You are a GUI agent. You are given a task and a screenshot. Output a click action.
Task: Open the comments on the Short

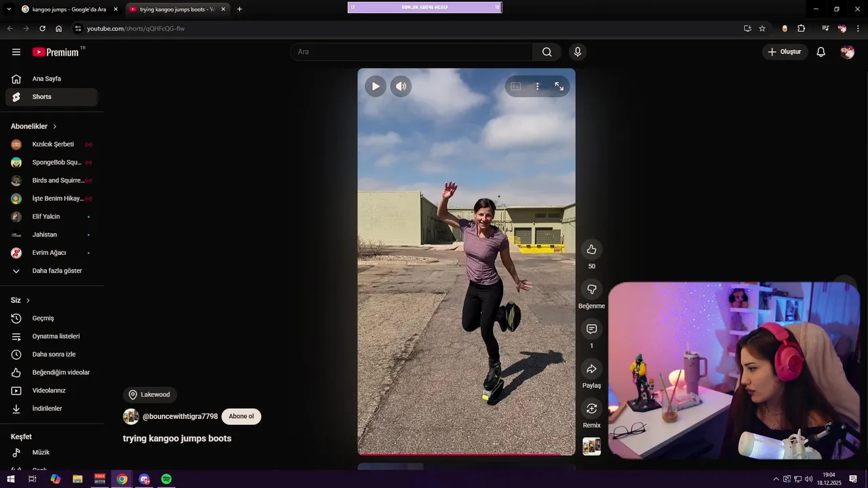(591, 329)
